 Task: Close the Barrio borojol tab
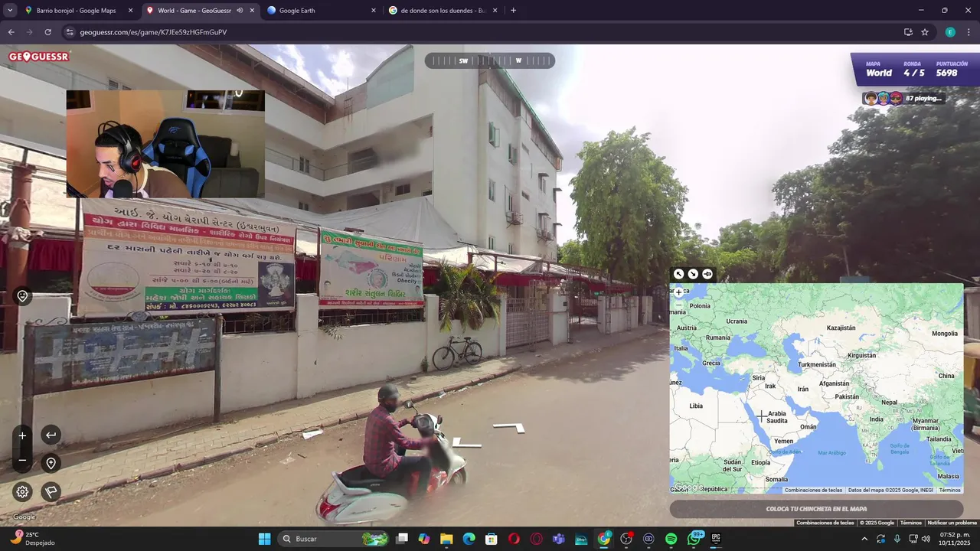pyautogui.click(x=130, y=11)
